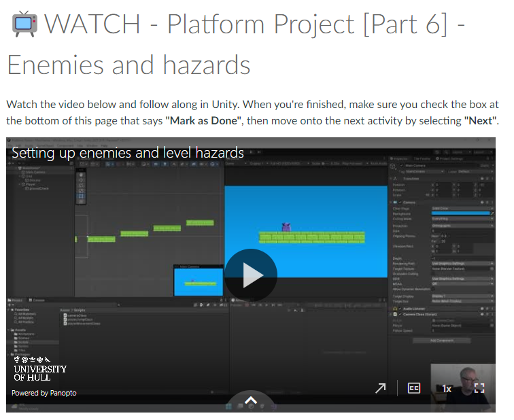Toggle the Audio Listener component checkbox

[400, 309]
